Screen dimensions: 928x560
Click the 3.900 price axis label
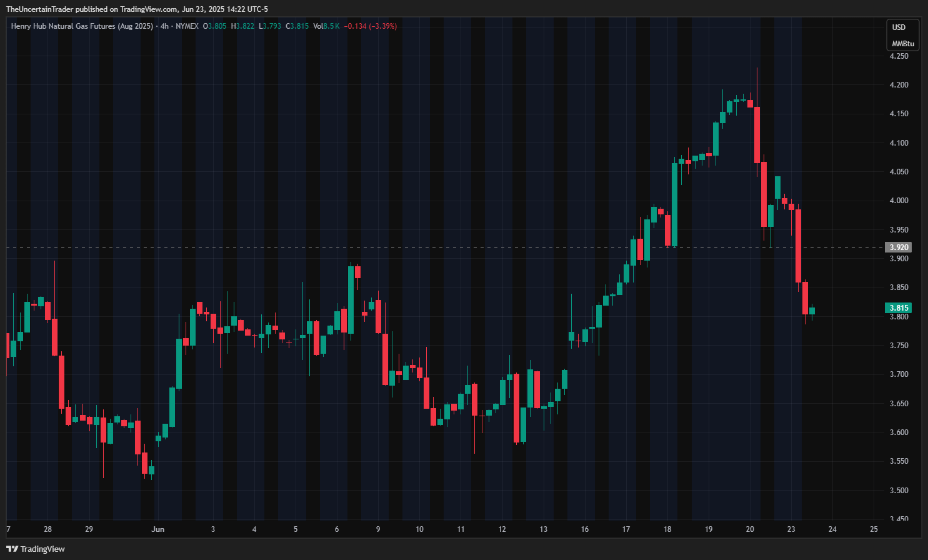coord(899,259)
